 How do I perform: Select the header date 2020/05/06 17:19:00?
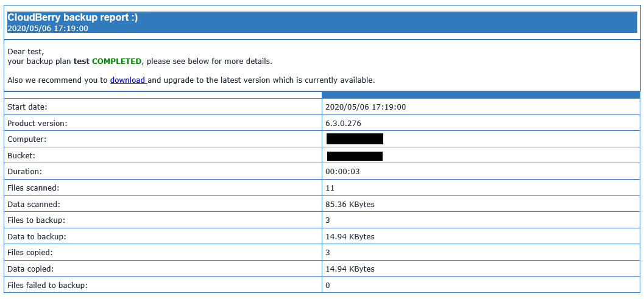pyautogui.click(x=48, y=29)
